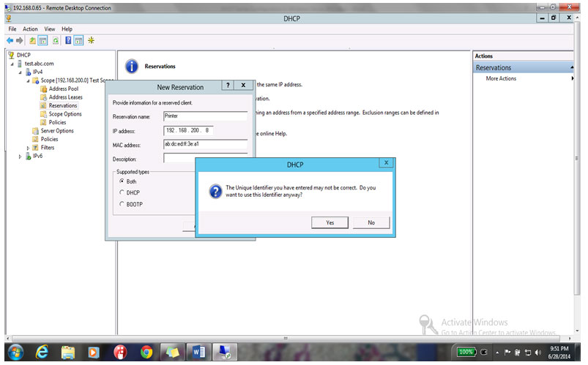This screenshot has height=365, width=588.
Task: Click the battery 100% indicator in tray
Action: [466, 353]
